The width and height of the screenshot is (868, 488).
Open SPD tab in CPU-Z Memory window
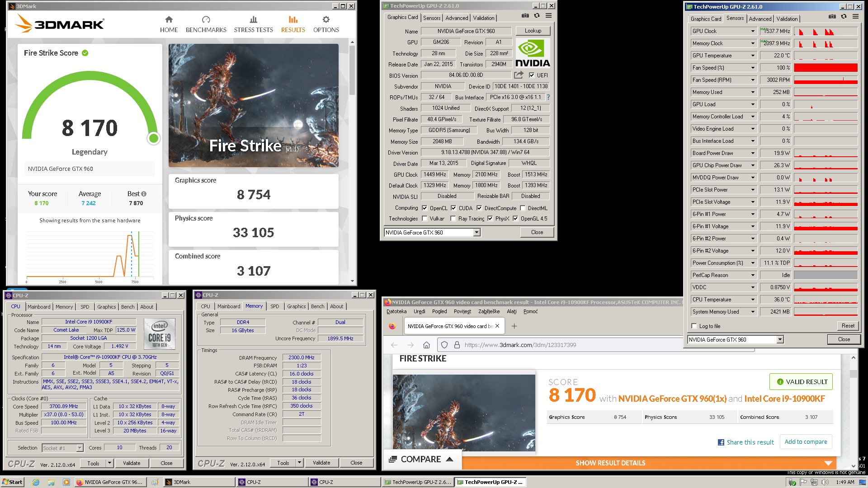pyautogui.click(x=274, y=306)
